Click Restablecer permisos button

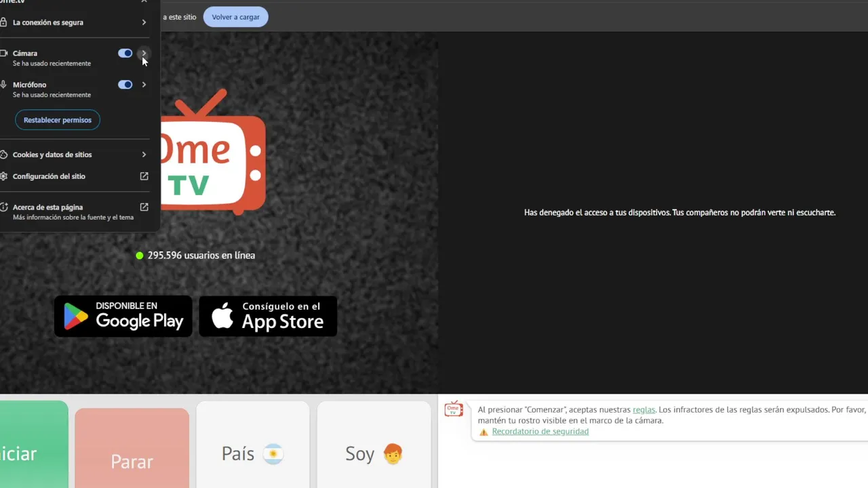coord(58,120)
